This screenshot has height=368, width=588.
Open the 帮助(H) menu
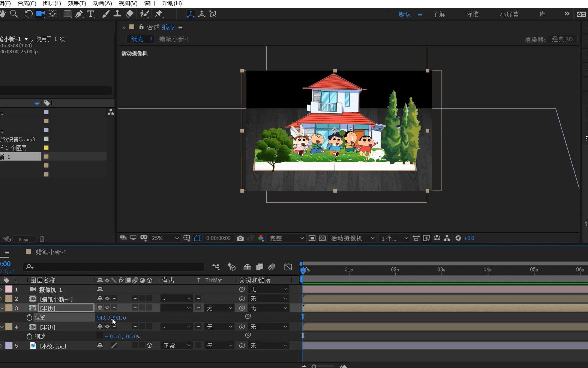172,3
